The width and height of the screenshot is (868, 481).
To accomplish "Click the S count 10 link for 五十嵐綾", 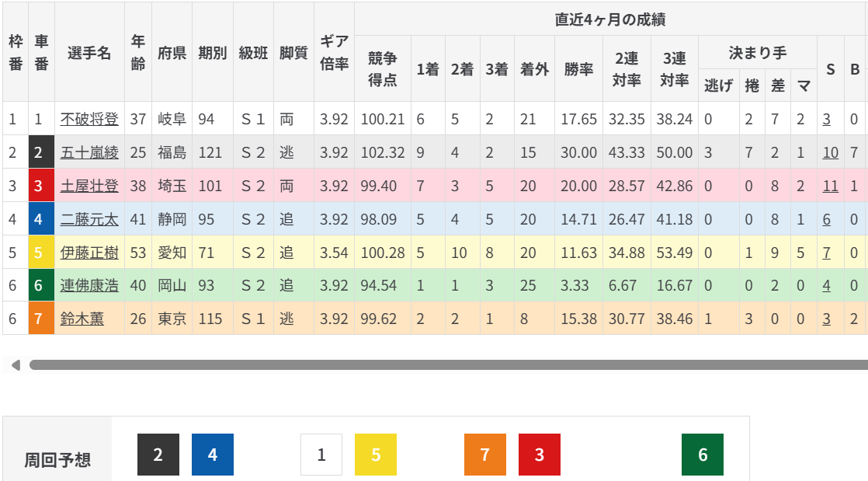I will coord(831,152).
